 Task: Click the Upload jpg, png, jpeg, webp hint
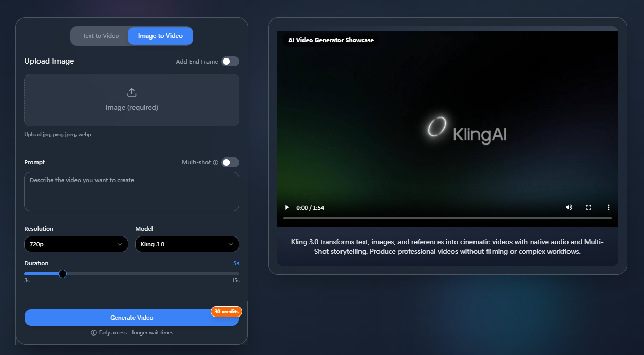[58, 134]
